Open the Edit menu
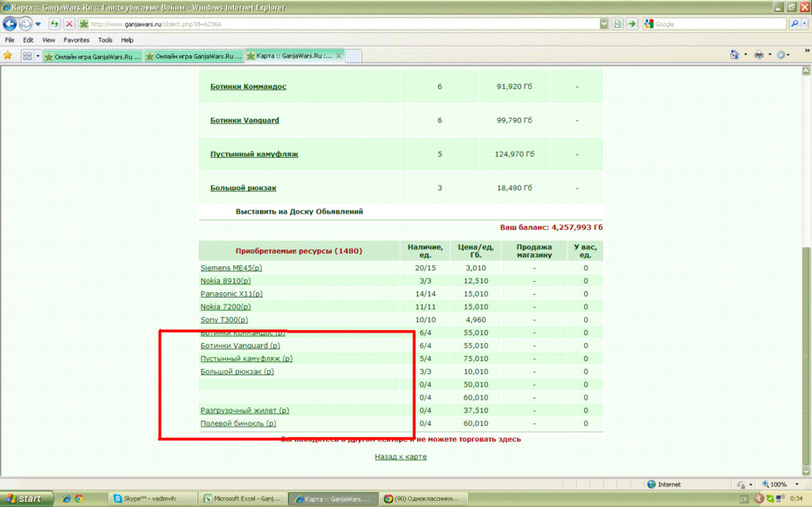Screen dimensions: 812x507 click(28, 40)
